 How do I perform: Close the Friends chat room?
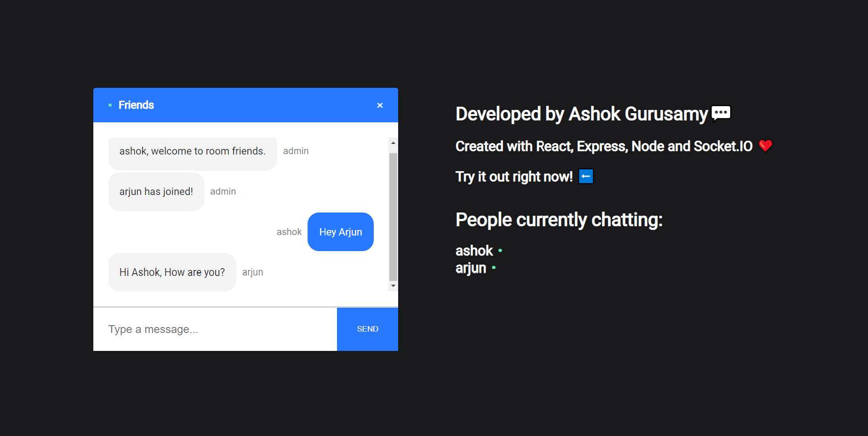click(x=380, y=105)
